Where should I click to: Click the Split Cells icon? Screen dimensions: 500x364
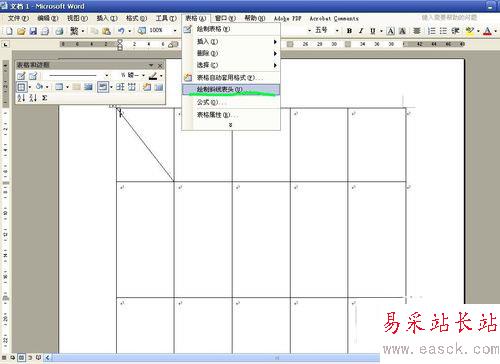88,87
